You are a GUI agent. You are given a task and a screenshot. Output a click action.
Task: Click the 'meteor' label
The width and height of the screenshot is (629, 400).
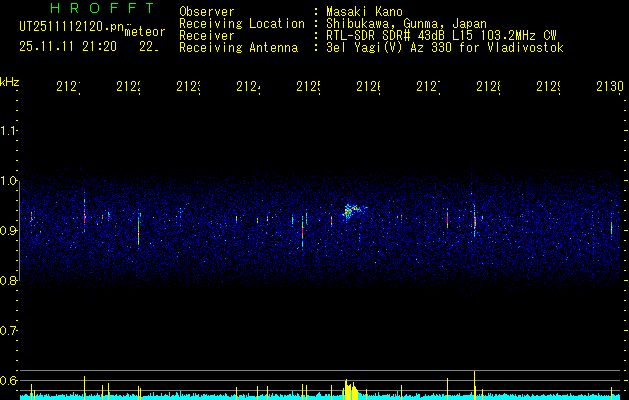tap(145, 32)
